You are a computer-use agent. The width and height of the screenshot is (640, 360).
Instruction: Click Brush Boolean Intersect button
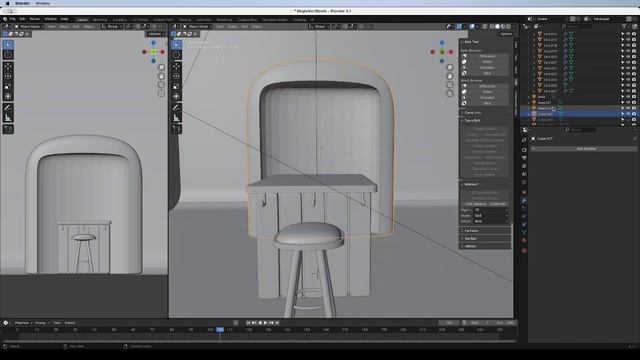tap(487, 98)
